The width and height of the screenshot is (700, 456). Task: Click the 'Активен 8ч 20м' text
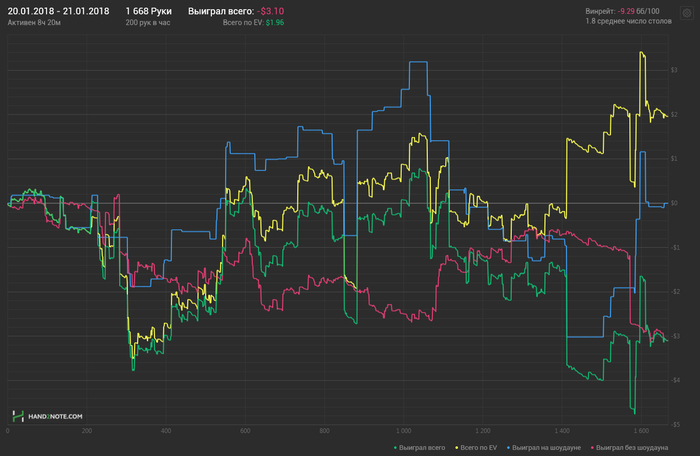point(34,22)
